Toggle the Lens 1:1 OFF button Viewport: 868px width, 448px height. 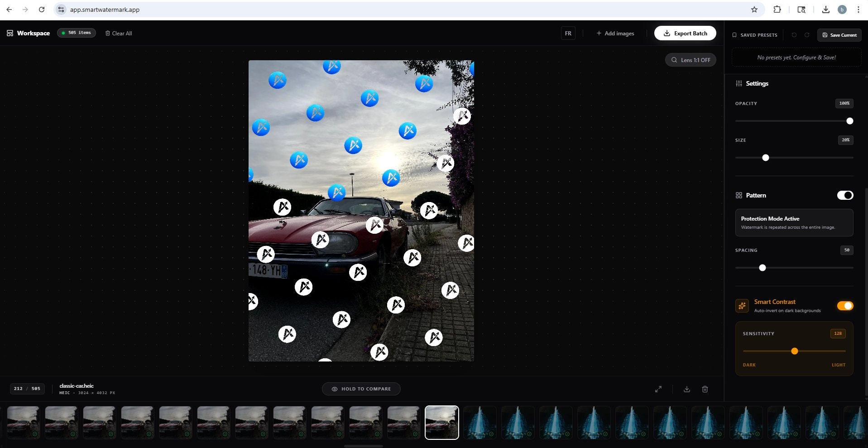click(691, 60)
